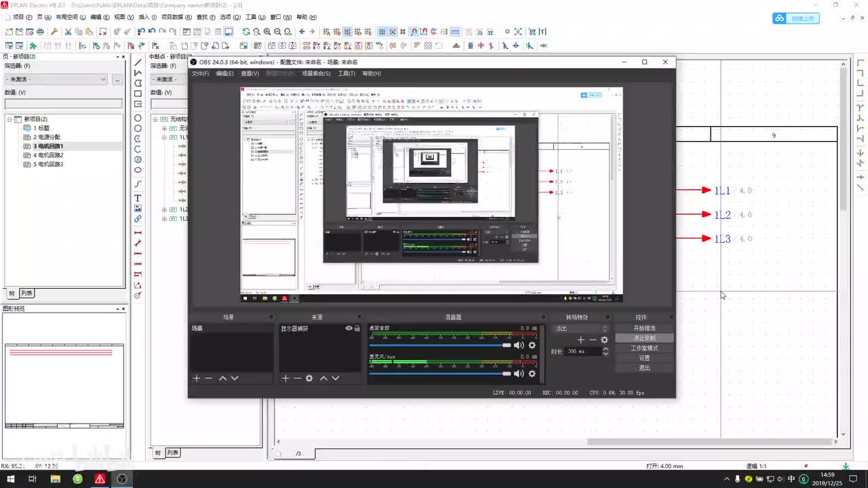Adjust the Desktop Audio volume slider
This screenshot has width=868, height=488.
[440, 345]
